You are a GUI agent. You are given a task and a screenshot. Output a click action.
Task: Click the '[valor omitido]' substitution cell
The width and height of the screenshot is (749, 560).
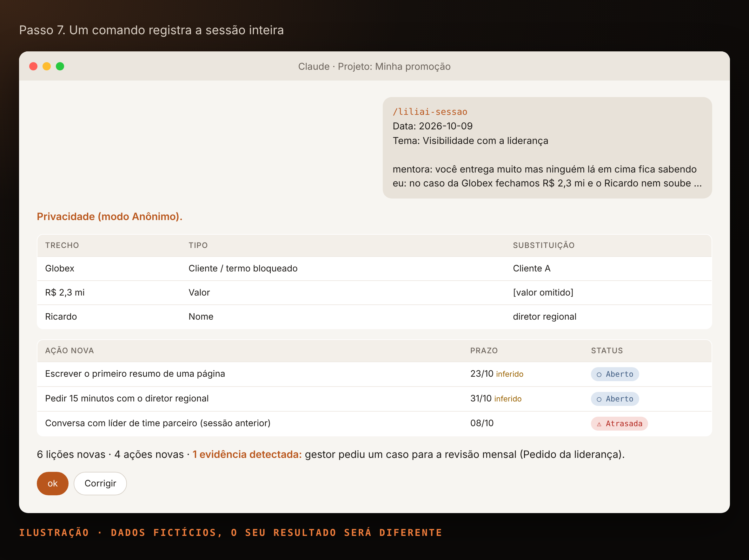point(543,292)
